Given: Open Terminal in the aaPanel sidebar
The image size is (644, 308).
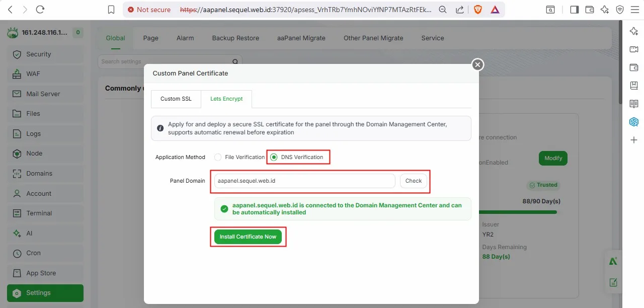Looking at the screenshot, I should (x=45, y=213).
